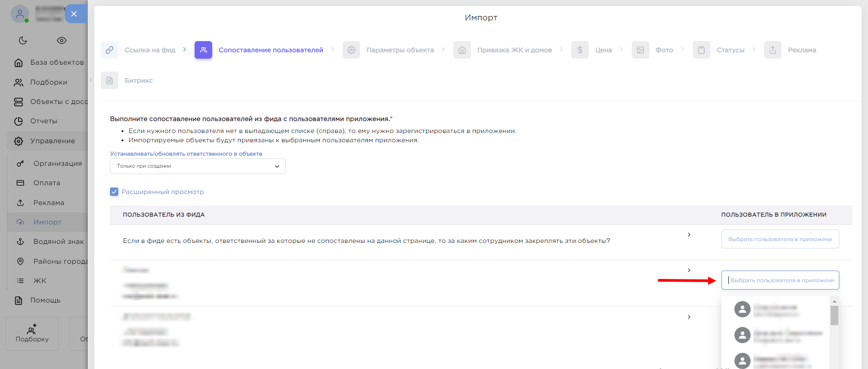868x369 pixels.
Task: Open the 'Только при создании' dropdown
Action: [x=197, y=166]
